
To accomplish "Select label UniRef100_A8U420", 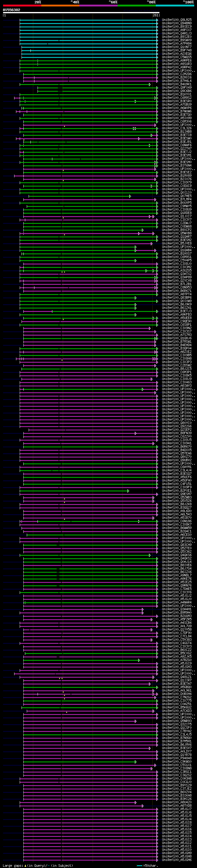I will click(x=177, y=802).
